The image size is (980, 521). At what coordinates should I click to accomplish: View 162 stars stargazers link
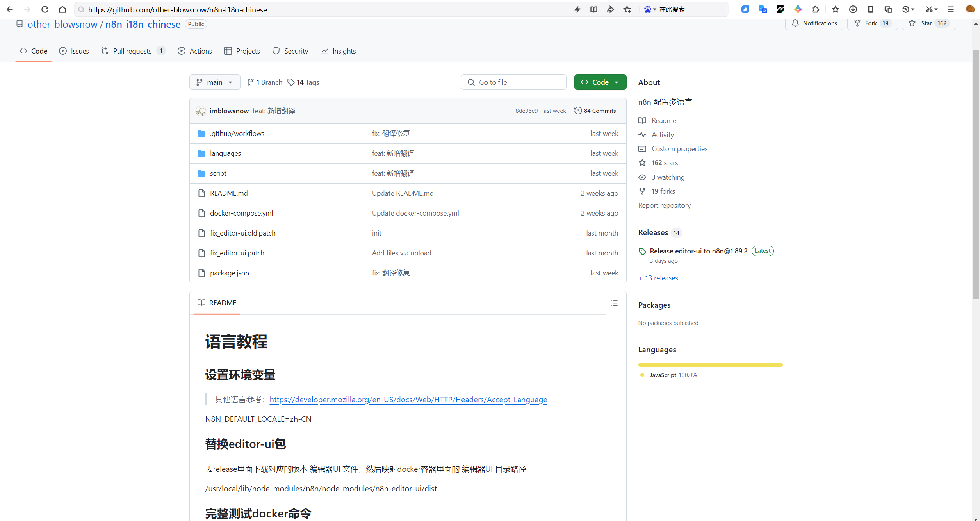point(658,163)
